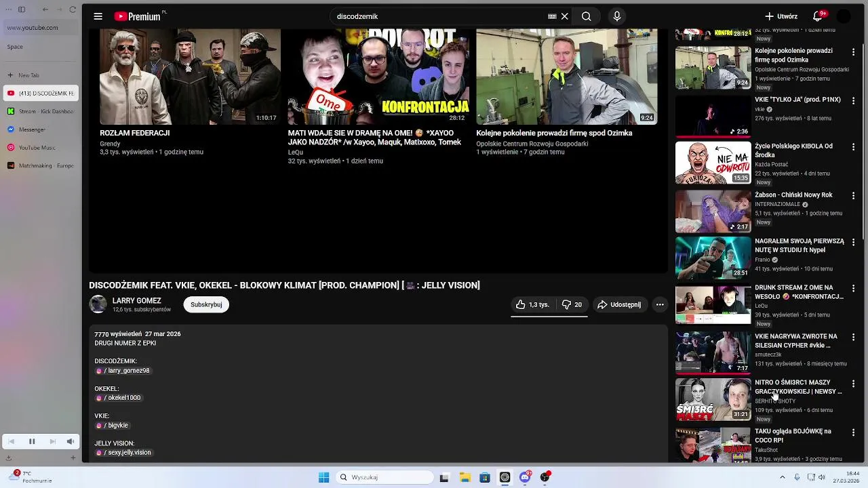Open browser downloads icon in sidebar bottom
The image size is (868, 488).
pos(7,458)
